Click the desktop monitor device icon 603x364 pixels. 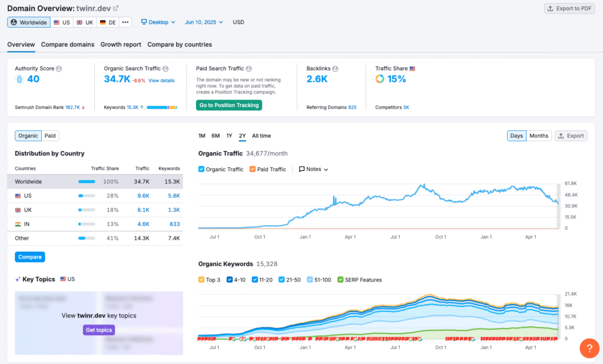[x=144, y=22]
